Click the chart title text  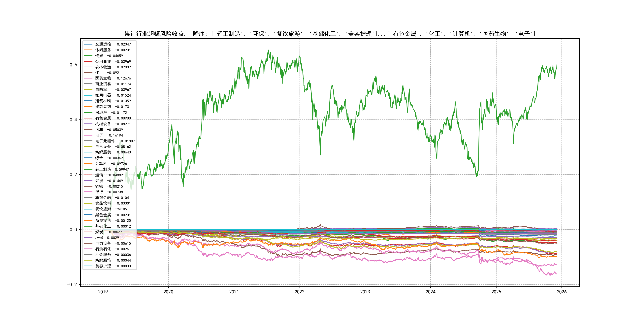[x=330, y=34]
